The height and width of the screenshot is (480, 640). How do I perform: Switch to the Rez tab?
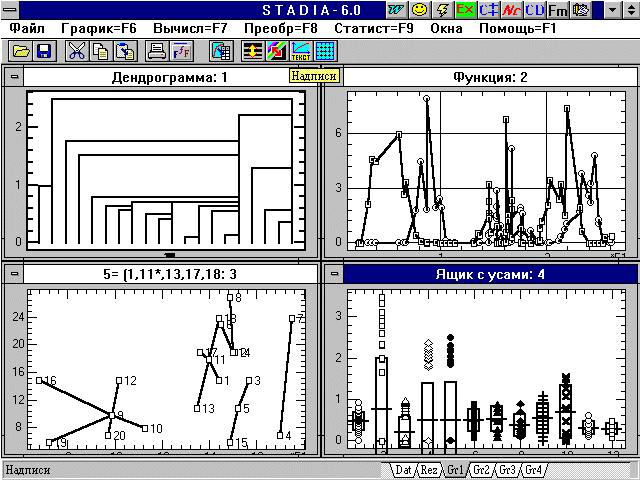[429, 469]
